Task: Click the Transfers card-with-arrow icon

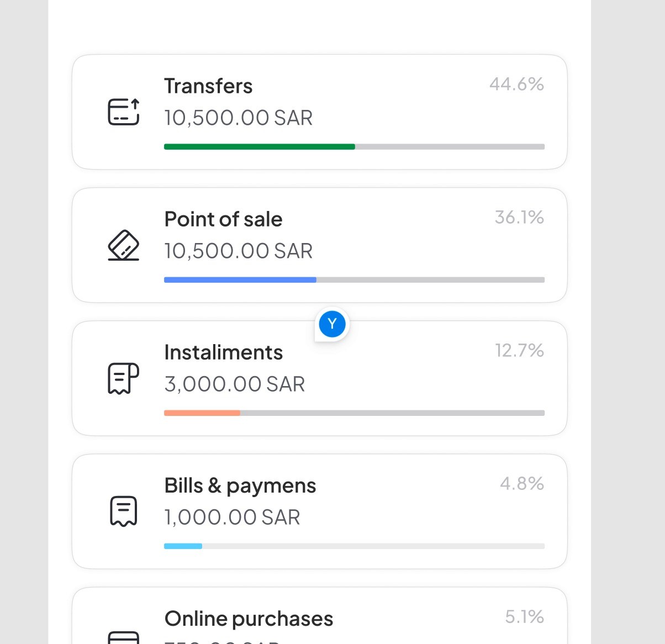Action: click(123, 112)
